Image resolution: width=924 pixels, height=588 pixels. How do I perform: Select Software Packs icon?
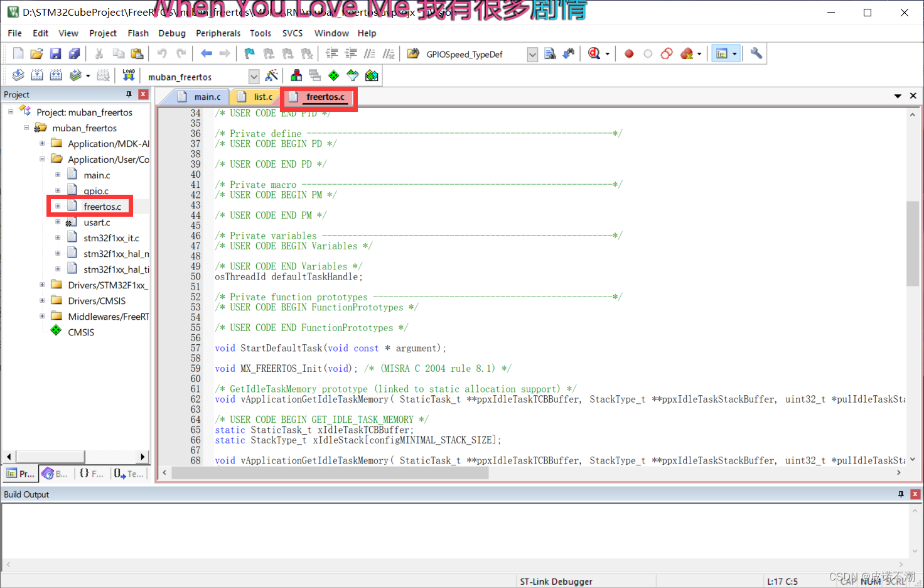pyautogui.click(x=353, y=76)
